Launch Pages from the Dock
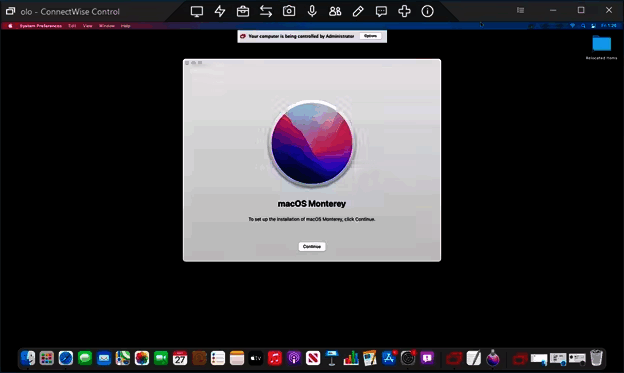This screenshot has width=624, height=373. 370,358
